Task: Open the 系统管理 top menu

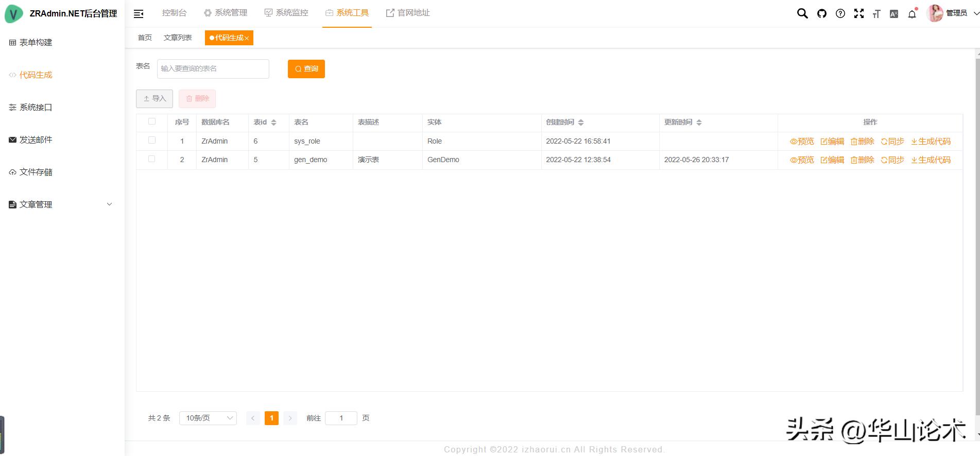Action: click(x=226, y=13)
